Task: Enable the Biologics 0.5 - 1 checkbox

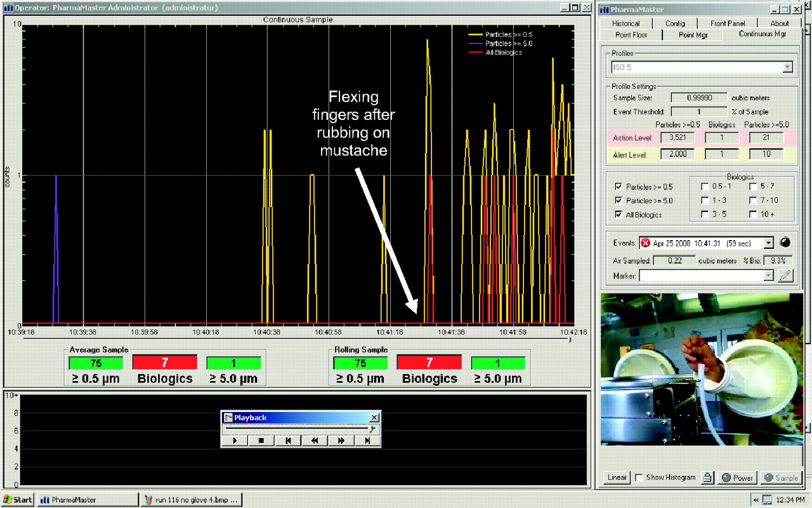Action: (704, 187)
